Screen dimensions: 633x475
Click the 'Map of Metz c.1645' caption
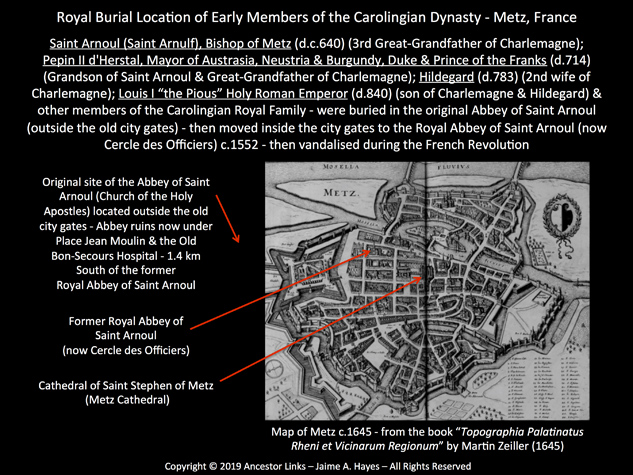[x=427, y=439]
